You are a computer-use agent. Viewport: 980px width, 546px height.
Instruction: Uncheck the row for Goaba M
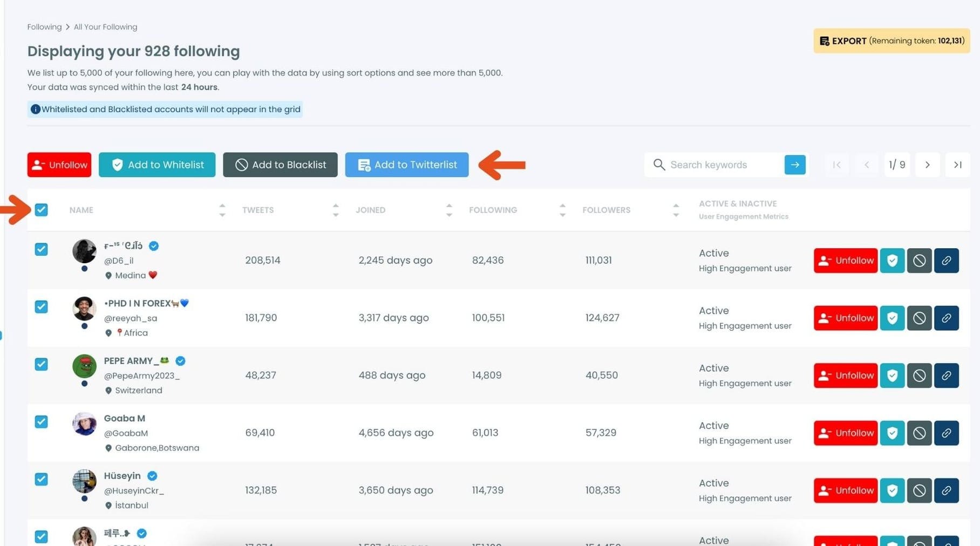click(x=41, y=421)
